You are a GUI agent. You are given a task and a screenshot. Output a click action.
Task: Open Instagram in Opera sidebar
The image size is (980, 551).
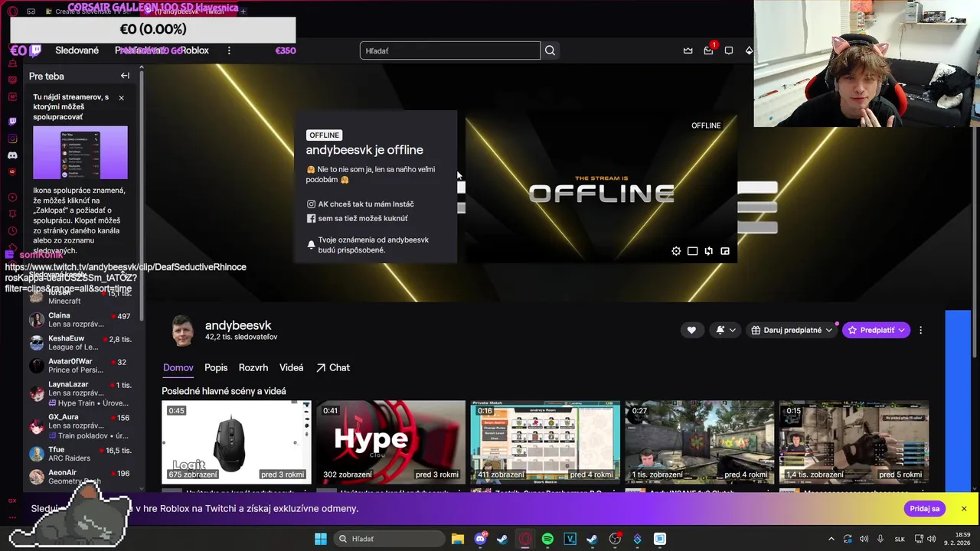pyautogui.click(x=12, y=139)
